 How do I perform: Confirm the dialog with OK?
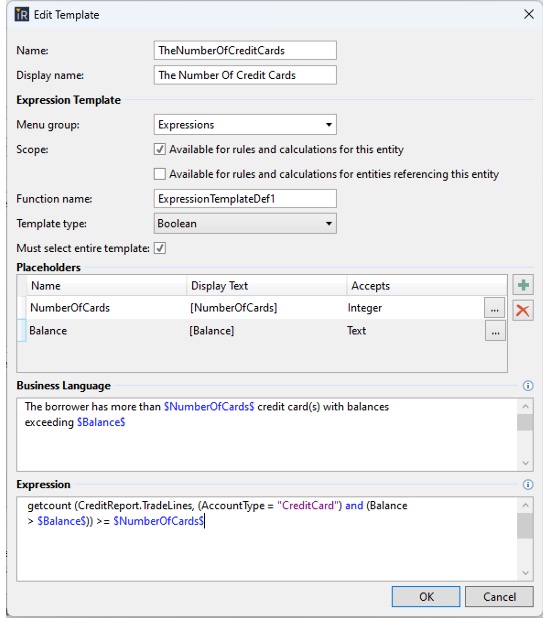pos(426,597)
